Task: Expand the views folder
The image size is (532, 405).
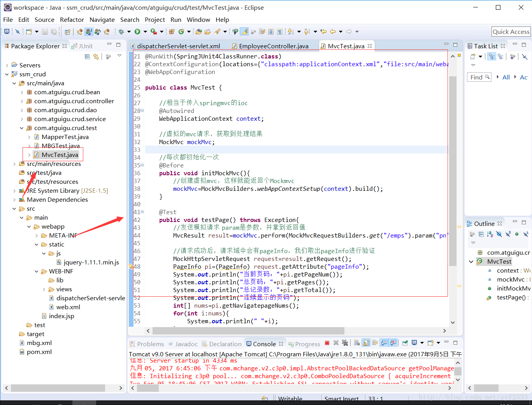Action: point(44,289)
